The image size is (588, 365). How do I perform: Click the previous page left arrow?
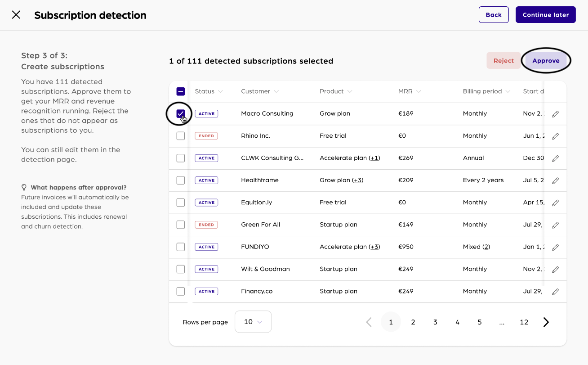click(369, 322)
